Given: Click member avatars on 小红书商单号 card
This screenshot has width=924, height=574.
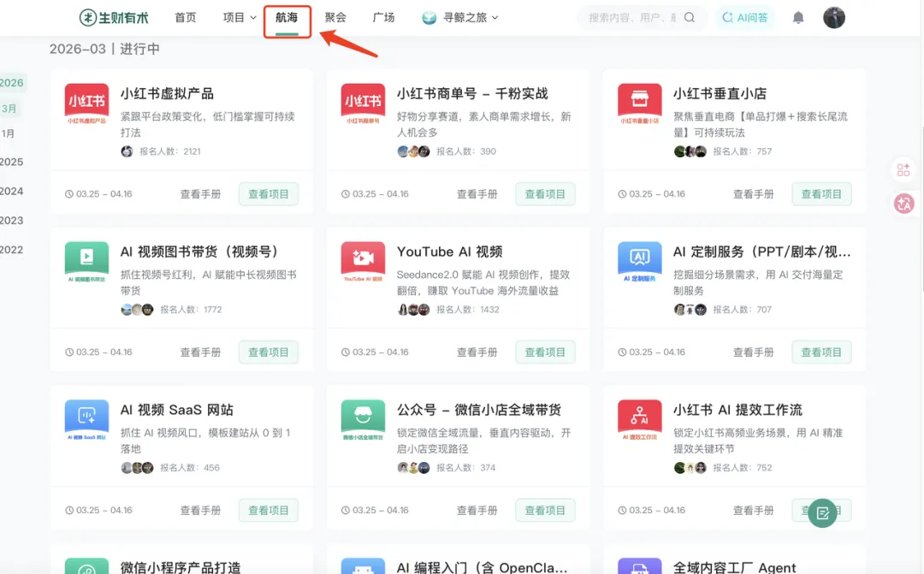Looking at the screenshot, I should point(413,151).
